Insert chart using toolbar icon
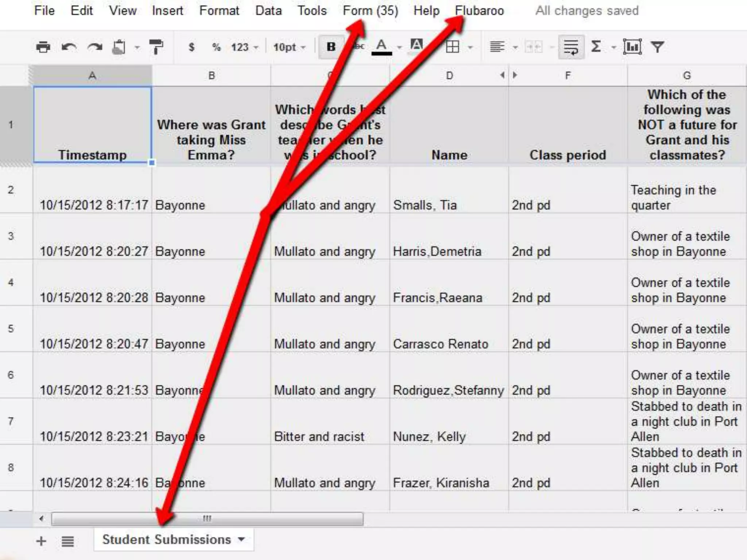The width and height of the screenshot is (747, 560). click(x=632, y=47)
